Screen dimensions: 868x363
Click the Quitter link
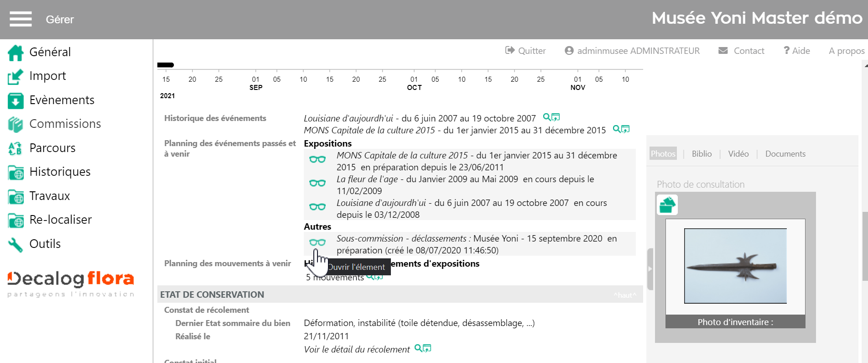coord(525,51)
